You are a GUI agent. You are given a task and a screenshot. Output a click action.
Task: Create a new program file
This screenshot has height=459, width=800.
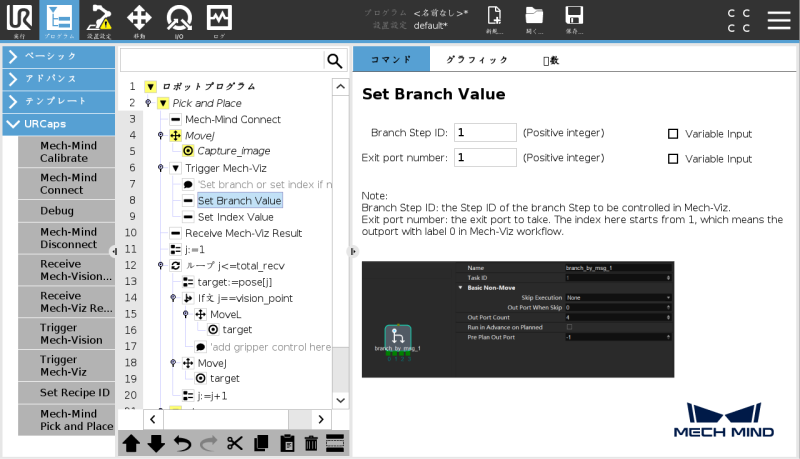[494, 19]
